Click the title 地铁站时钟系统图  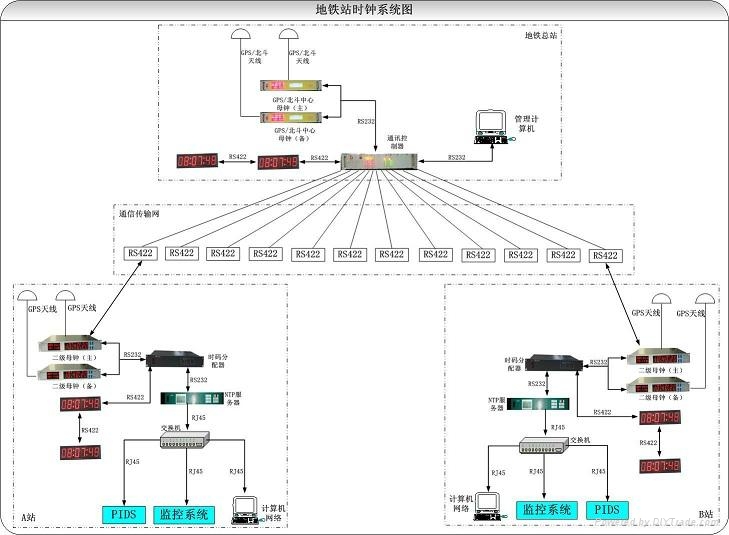(364, 9)
